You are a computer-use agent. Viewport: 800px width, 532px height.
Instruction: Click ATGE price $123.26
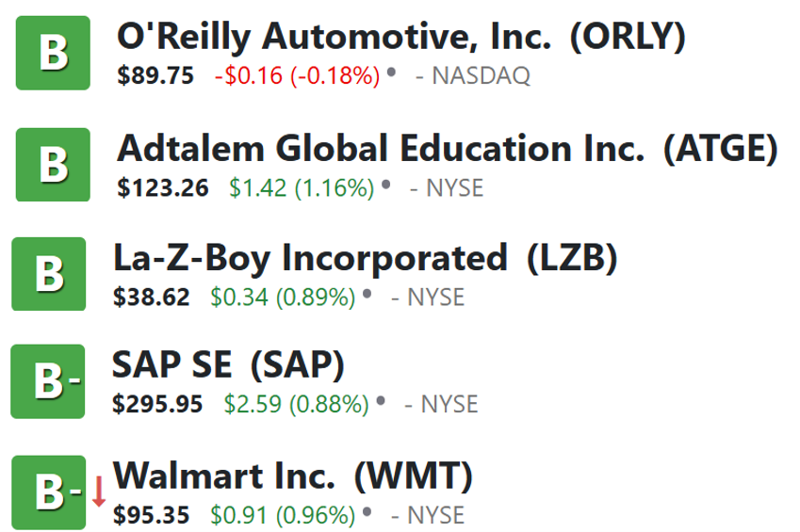163,188
